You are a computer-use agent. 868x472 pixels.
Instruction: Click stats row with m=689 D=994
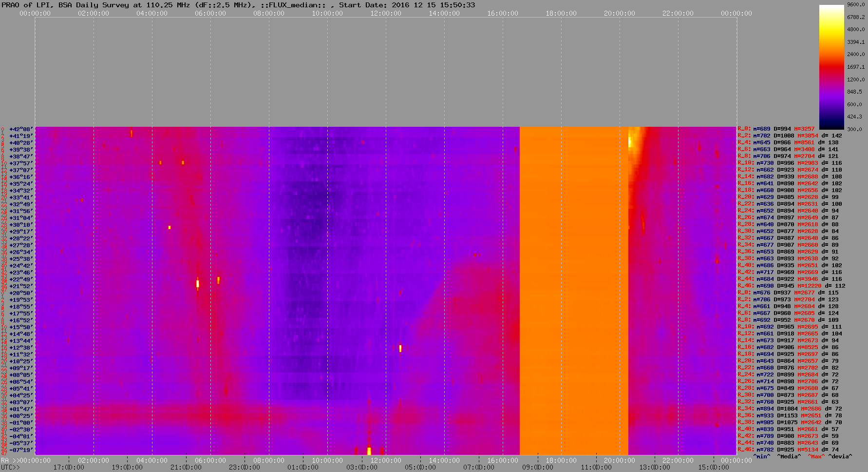click(776, 129)
